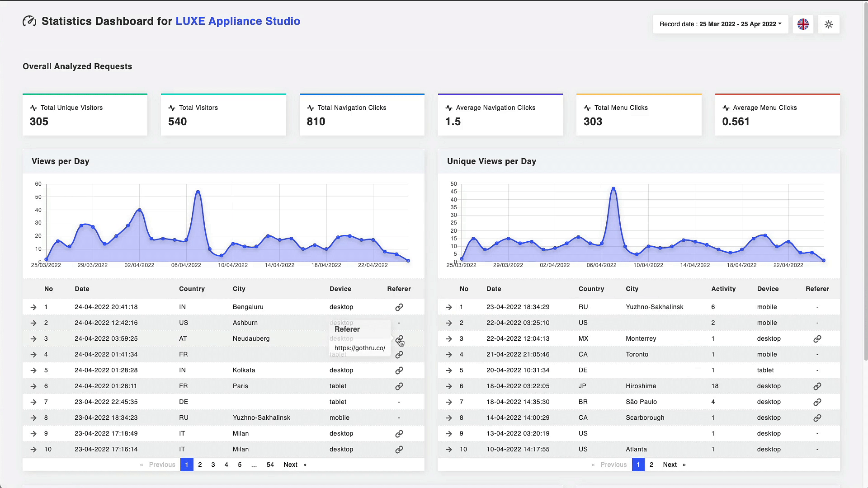Viewport: 868px width, 488px height.
Task: Open referer link for Scarborough row
Action: click(817, 418)
